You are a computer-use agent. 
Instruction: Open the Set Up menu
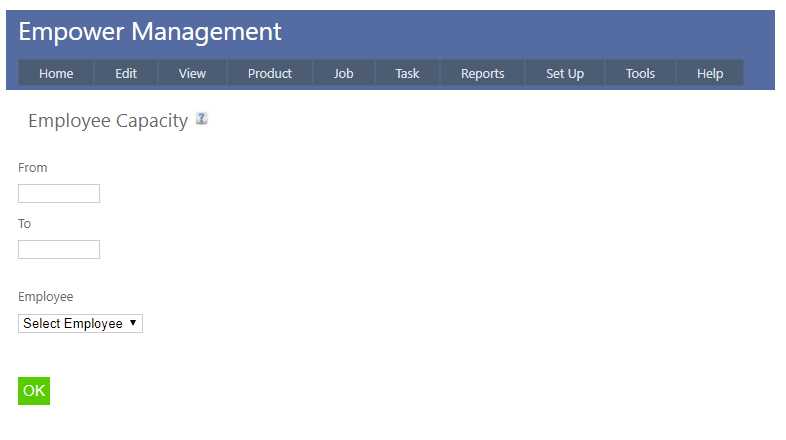[565, 73]
